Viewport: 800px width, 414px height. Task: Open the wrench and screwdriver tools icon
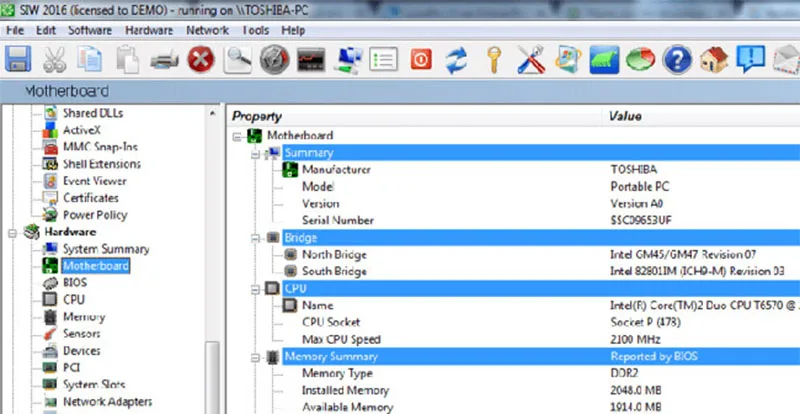[x=531, y=59]
